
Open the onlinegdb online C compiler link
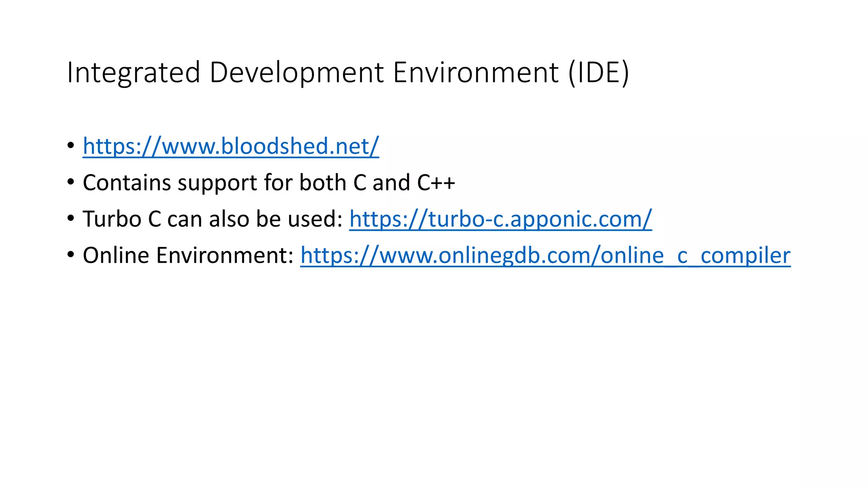click(545, 255)
